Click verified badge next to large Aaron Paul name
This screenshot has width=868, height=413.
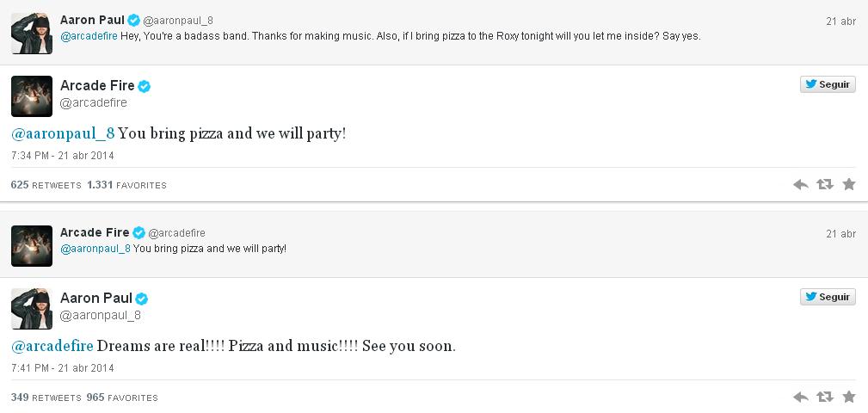[x=142, y=299]
